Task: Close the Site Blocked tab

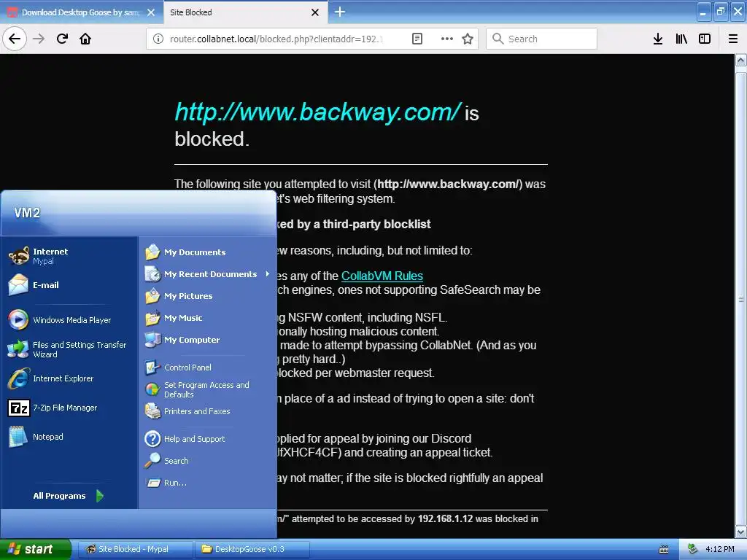Action: (x=315, y=12)
